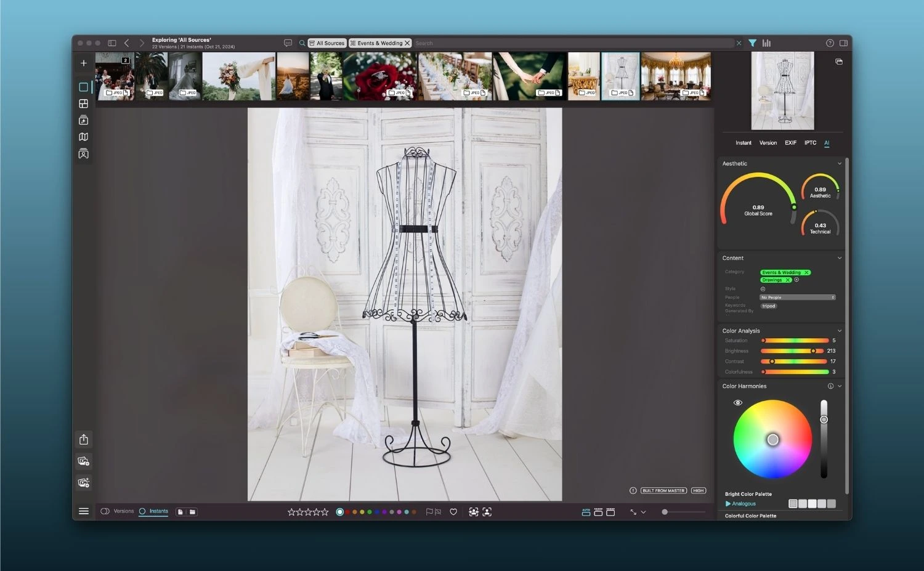
Task: Add a category with the plus circle
Action: point(796,280)
